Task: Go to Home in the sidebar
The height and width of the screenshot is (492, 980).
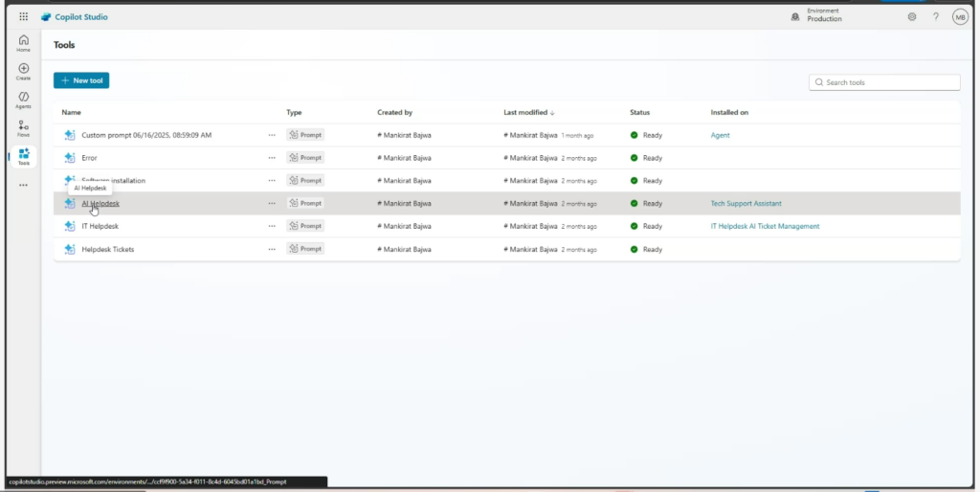Action: (x=23, y=43)
